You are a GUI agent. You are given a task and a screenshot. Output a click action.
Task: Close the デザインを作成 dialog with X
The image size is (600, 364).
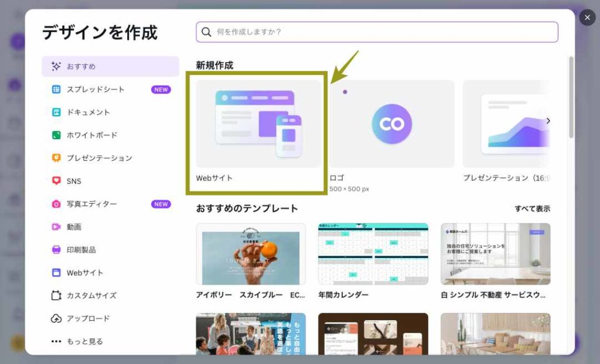[587, 18]
